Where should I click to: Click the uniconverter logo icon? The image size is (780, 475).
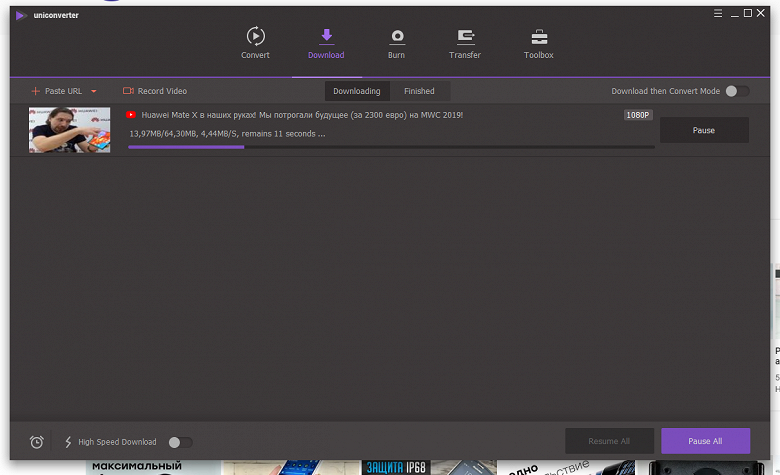[x=21, y=15]
